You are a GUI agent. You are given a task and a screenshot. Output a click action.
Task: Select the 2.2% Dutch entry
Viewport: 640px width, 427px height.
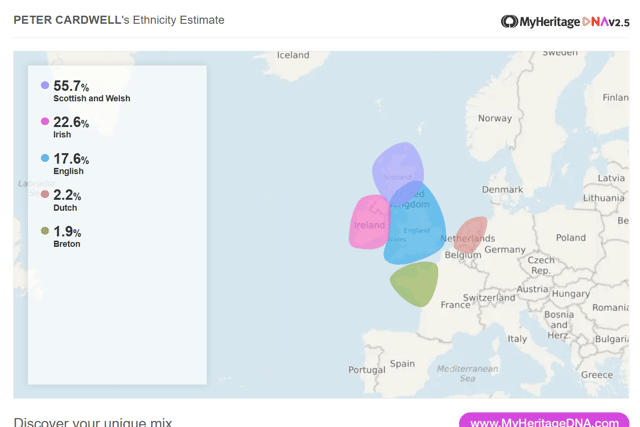[61, 200]
